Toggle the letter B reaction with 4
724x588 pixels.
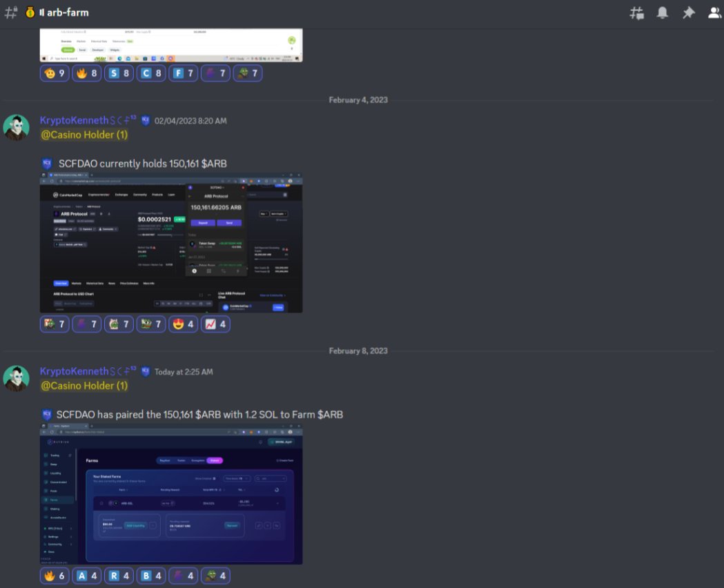pos(151,576)
